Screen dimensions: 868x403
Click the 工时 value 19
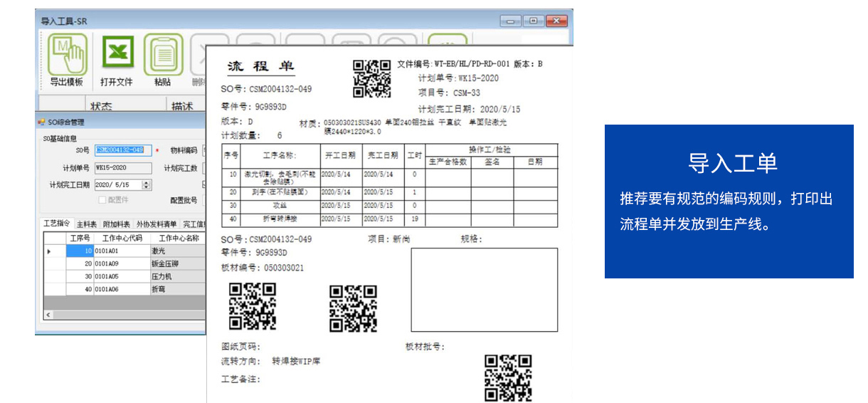click(414, 219)
